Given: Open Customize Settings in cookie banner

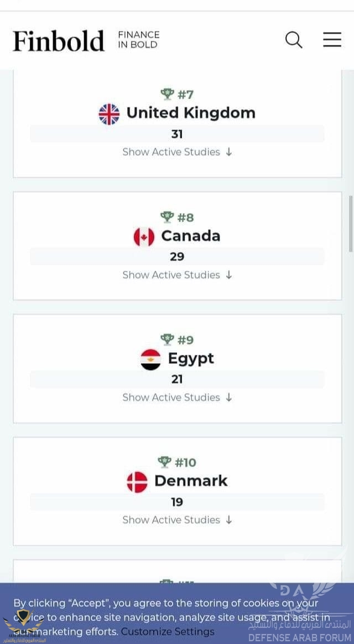Looking at the screenshot, I should click(168, 631).
